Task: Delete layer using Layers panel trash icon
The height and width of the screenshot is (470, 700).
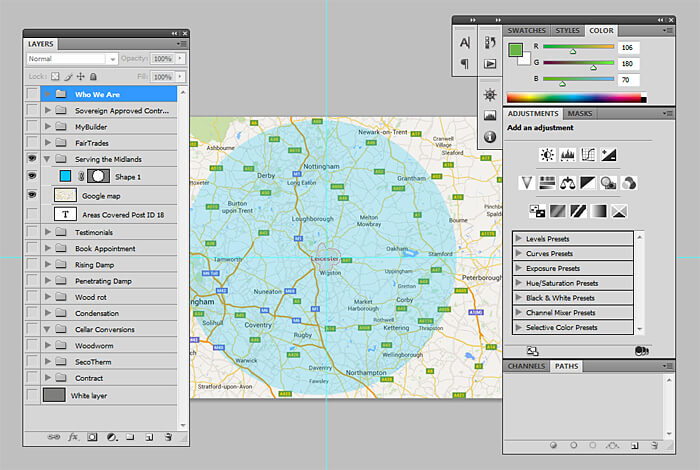Action: 168,437
